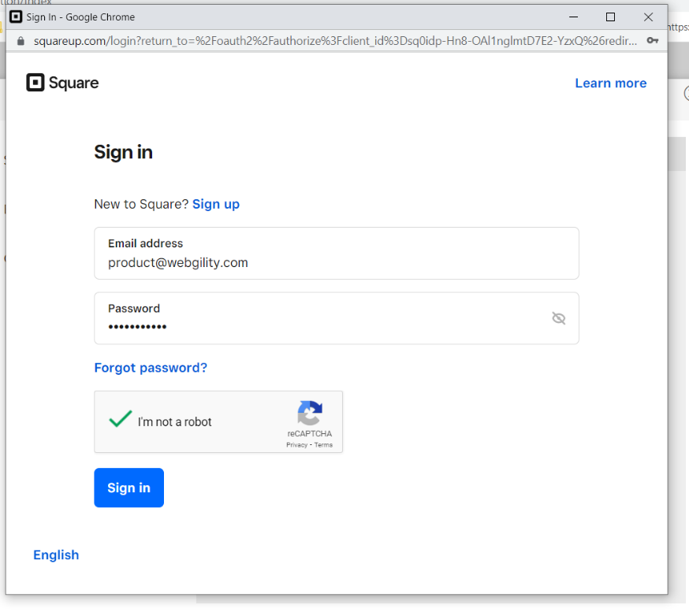Toggle password visibility eye icon
The width and height of the screenshot is (689, 616).
click(x=559, y=318)
